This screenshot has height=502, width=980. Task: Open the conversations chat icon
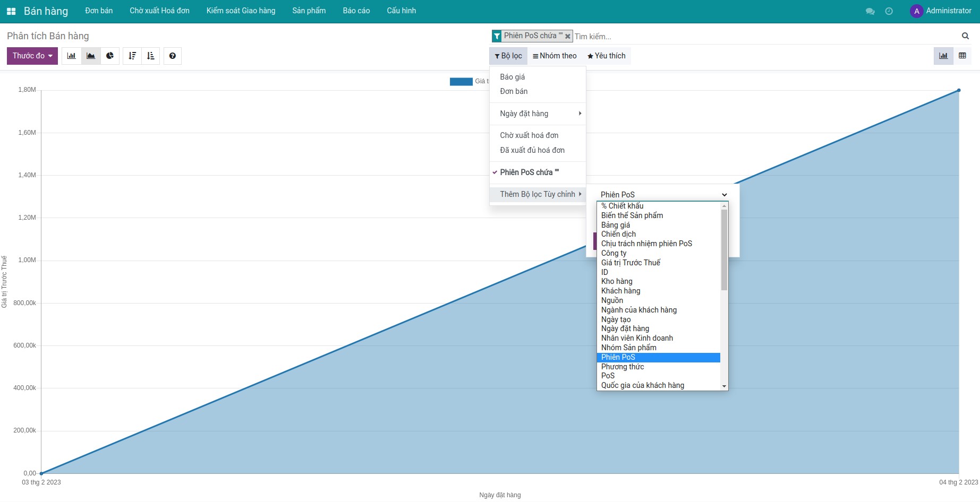(870, 11)
